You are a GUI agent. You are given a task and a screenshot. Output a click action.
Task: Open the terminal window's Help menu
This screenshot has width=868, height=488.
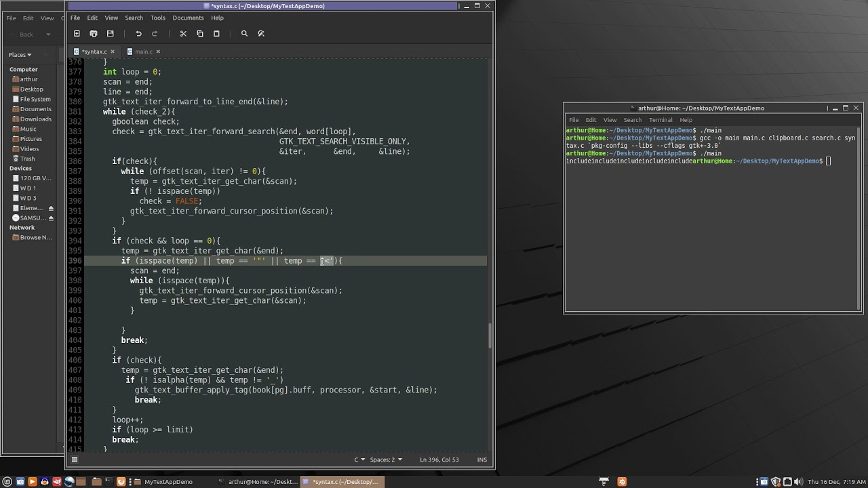(x=686, y=120)
